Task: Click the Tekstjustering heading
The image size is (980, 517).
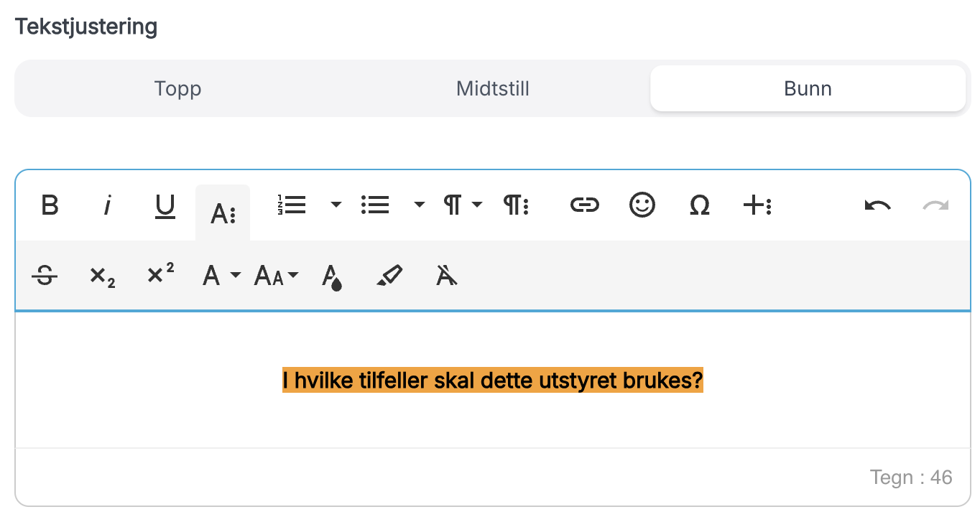Action: coord(86,27)
